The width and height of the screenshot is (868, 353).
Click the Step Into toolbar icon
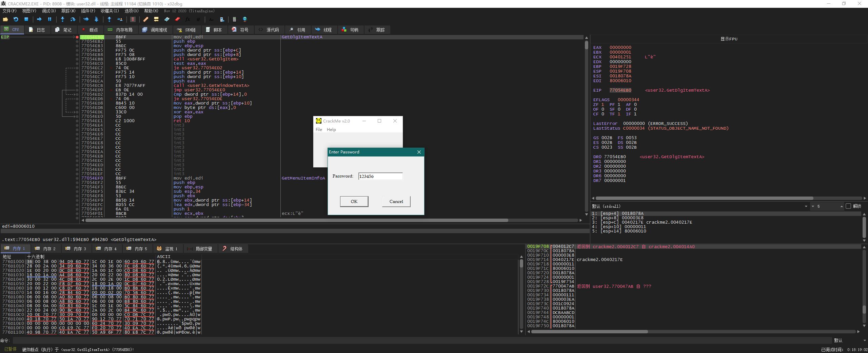[62, 19]
